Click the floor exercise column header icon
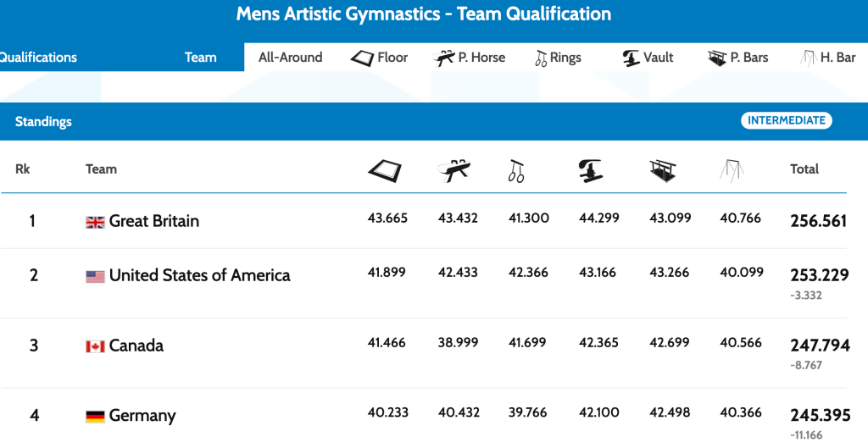This screenshot has height=448, width=868. coord(387,170)
